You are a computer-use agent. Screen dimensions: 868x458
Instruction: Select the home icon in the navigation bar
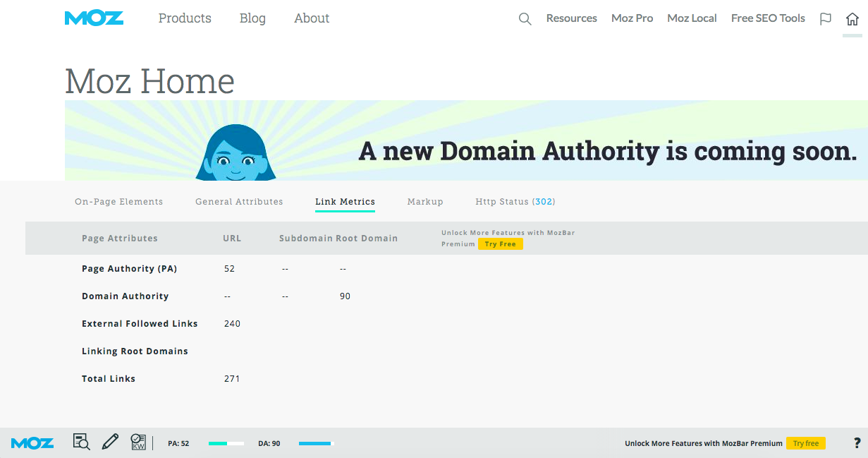852,19
